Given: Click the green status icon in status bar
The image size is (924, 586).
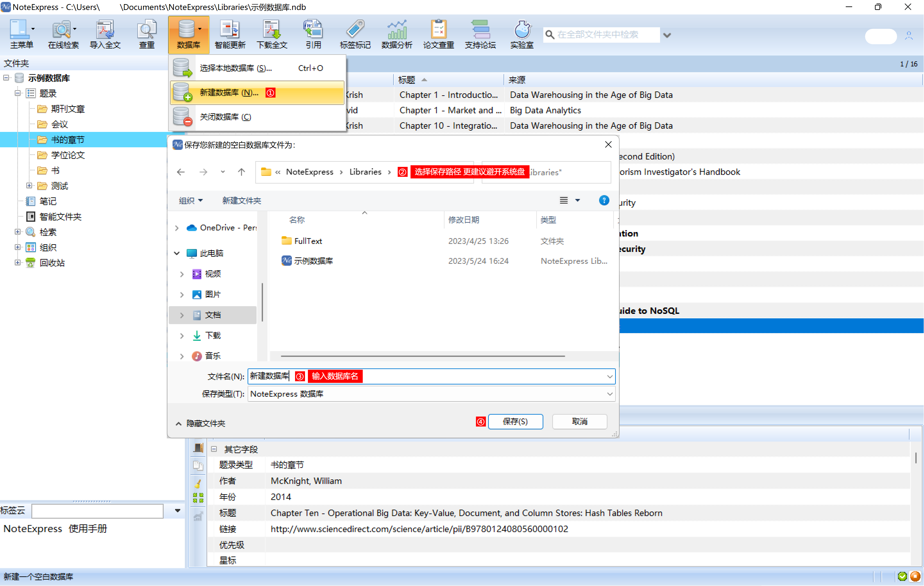Looking at the screenshot, I should point(903,576).
